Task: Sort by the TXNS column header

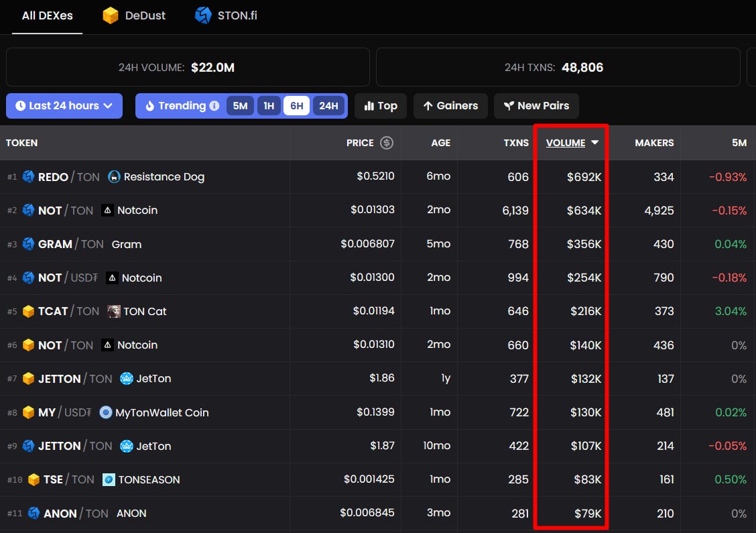Action: (516, 143)
